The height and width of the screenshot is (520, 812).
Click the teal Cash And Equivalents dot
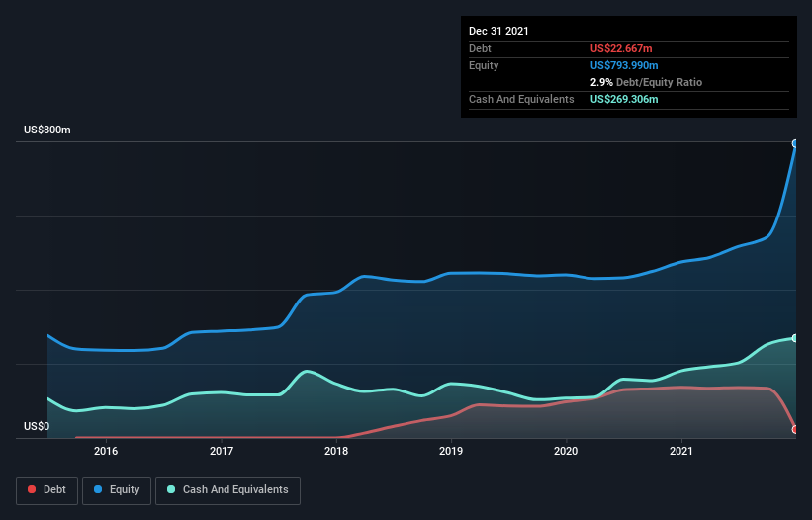point(171,489)
